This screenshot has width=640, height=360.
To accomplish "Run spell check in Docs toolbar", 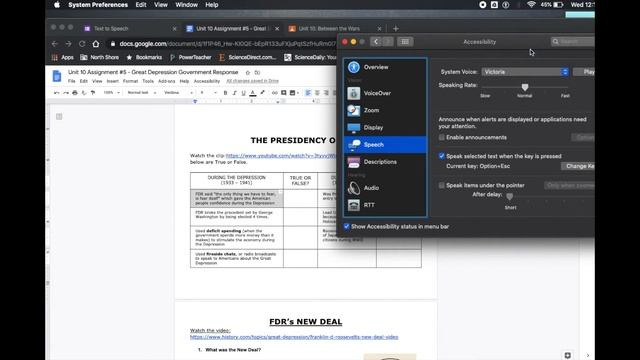I will click(x=84, y=93).
